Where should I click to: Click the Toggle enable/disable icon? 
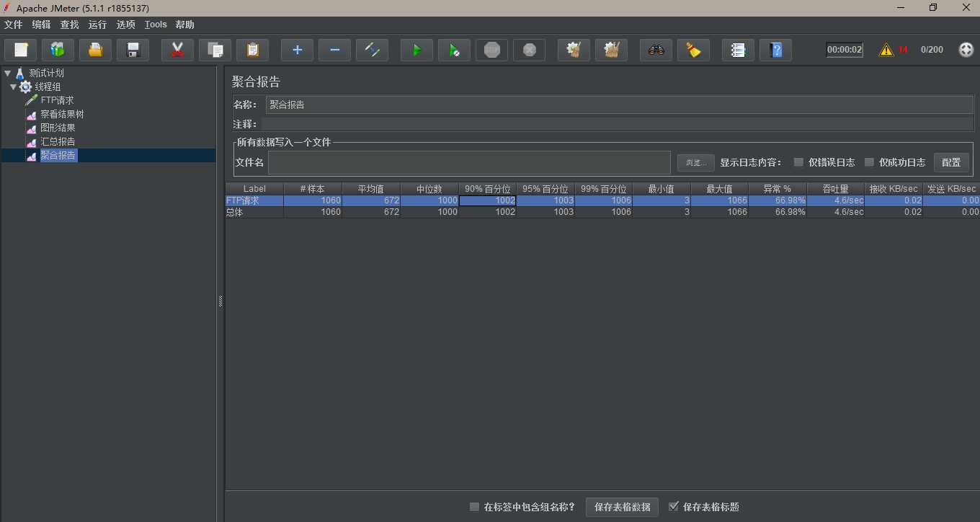coord(372,50)
